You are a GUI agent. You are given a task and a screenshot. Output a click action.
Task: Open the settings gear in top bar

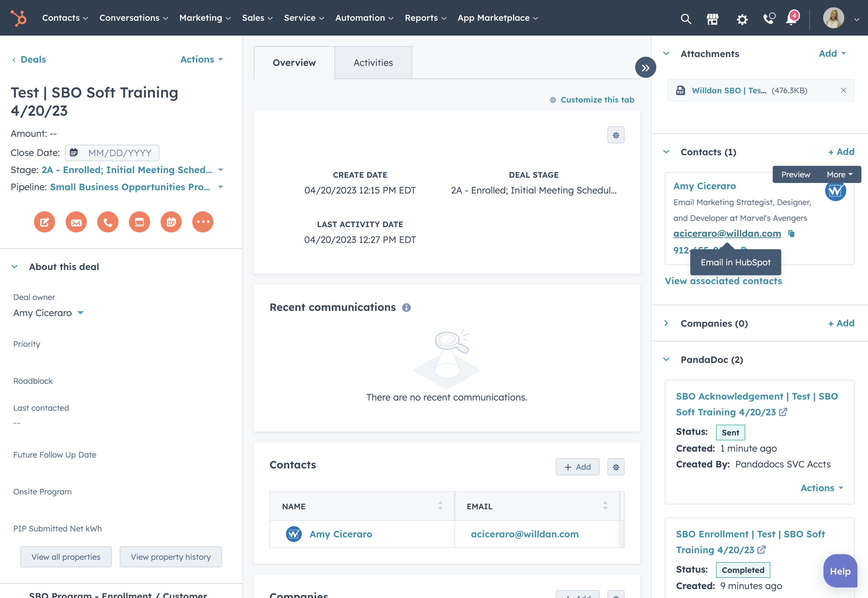pos(742,19)
